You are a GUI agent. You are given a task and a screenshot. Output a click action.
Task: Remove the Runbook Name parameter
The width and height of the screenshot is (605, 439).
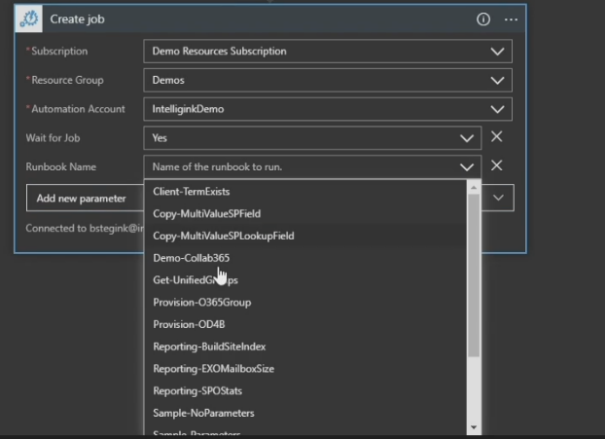click(497, 165)
